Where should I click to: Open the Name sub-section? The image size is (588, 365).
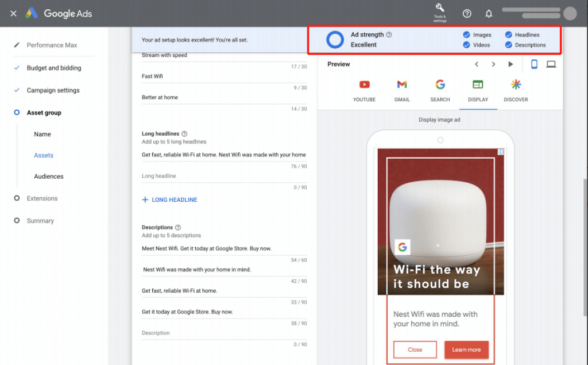tap(42, 134)
